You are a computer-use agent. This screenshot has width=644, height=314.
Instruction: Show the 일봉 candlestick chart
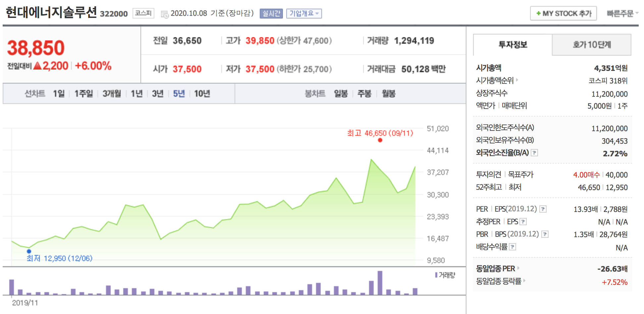(341, 94)
